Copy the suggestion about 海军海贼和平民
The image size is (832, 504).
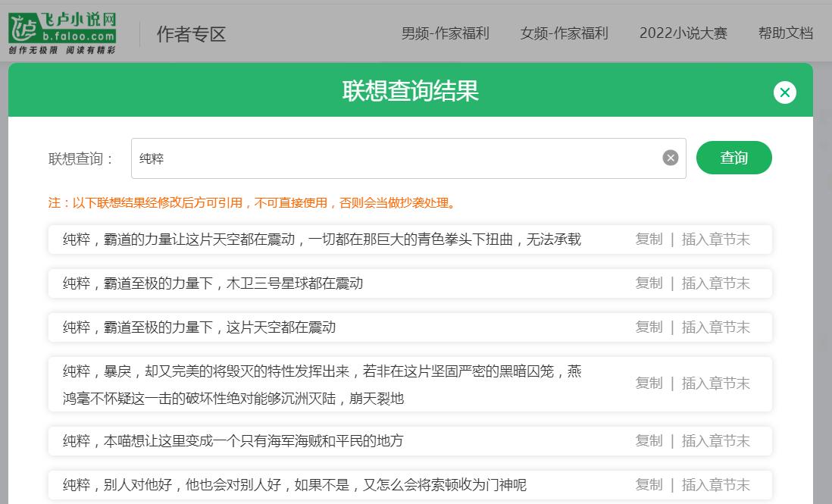pyautogui.click(x=649, y=440)
